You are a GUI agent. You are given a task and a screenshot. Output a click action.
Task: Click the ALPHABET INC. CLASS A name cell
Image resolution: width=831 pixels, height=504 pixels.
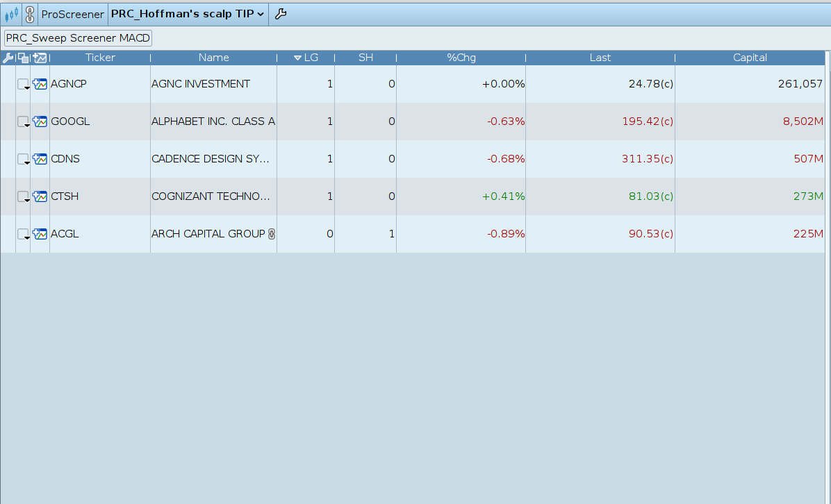(213, 121)
